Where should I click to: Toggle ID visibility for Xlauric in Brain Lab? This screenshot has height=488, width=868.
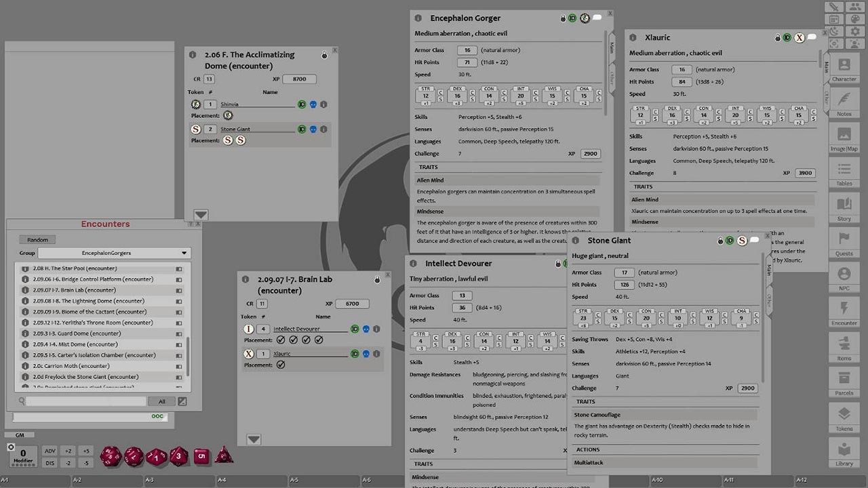pos(355,353)
